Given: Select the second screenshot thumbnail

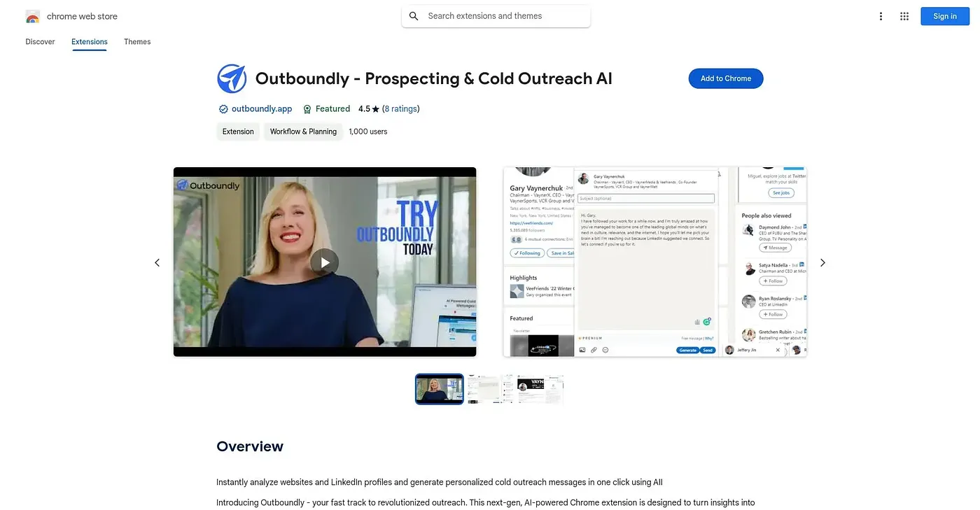Looking at the screenshot, I should (x=490, y=389).
